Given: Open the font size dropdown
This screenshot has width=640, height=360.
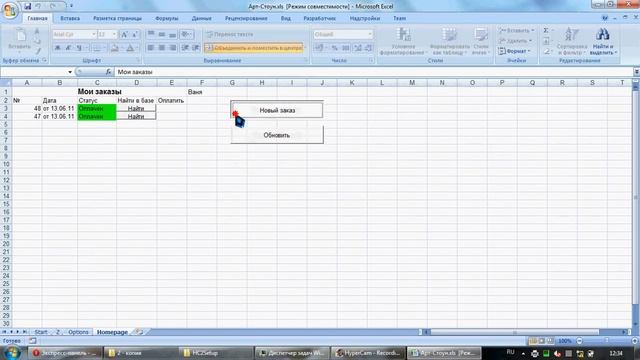Looking at the screenshot, I should pos(114,34).
